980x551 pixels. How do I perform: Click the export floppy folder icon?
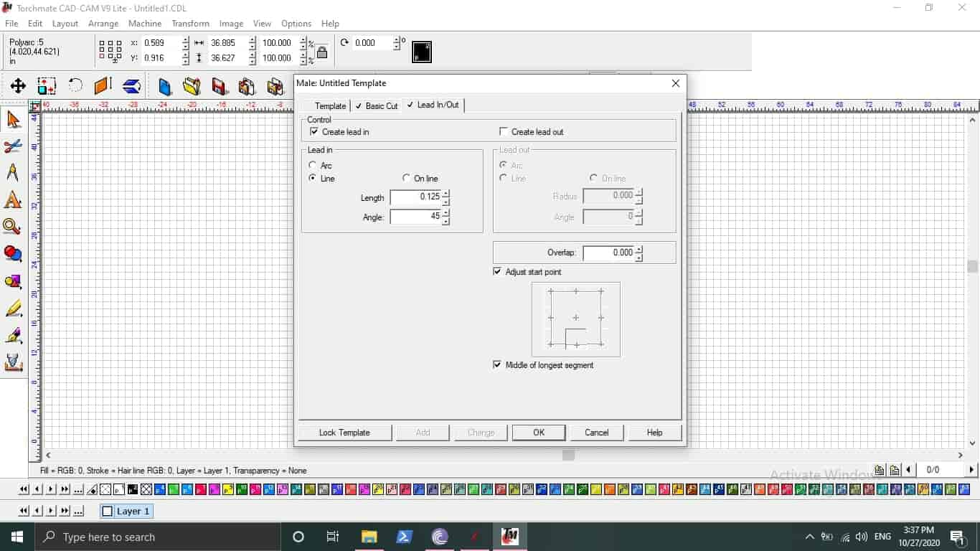[275, 87]
